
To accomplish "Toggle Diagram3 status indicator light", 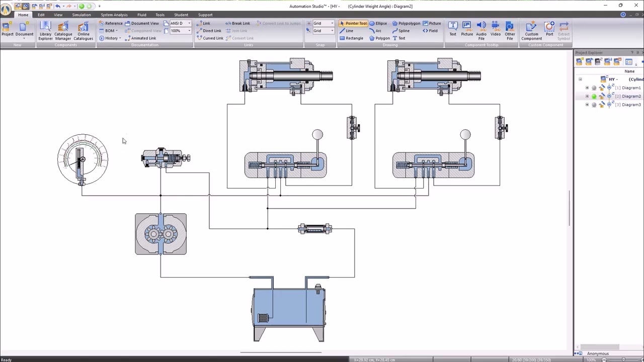I will pyautogui.click(x=594, y=105).
